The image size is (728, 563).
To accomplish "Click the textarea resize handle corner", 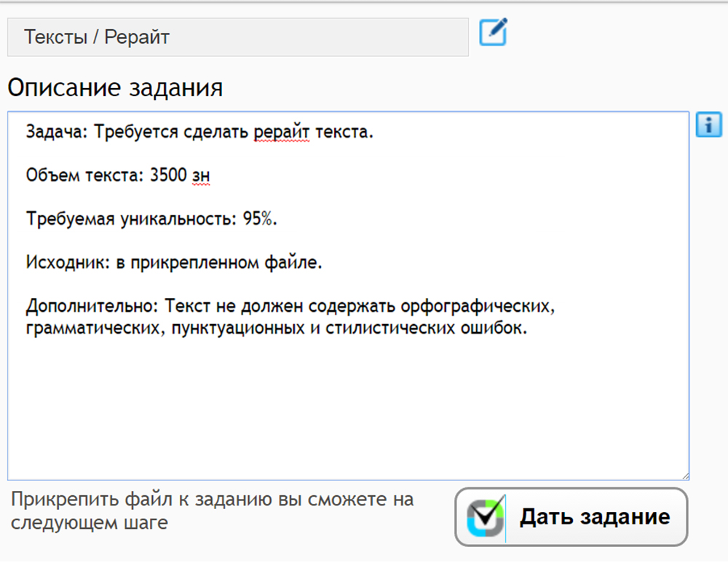I will coord(684,475).
